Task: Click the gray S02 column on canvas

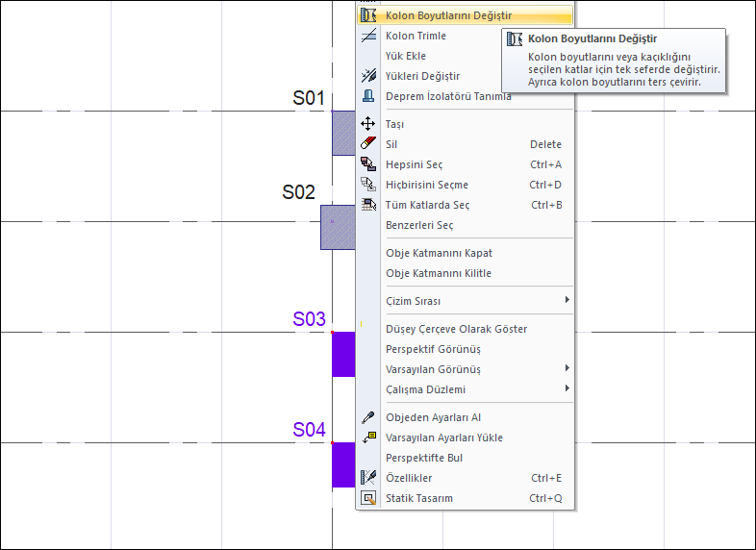Action: (x=338, y=228)
